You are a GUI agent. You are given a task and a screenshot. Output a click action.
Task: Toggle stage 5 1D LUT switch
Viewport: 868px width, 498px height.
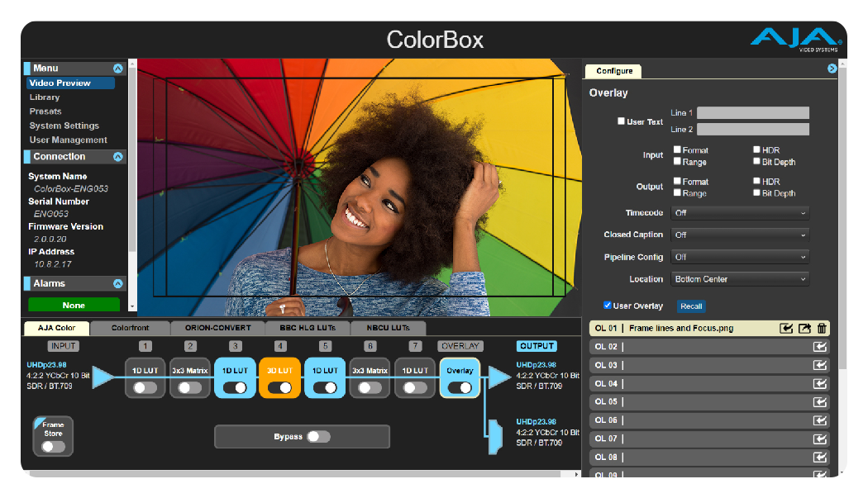coord(325,388)
